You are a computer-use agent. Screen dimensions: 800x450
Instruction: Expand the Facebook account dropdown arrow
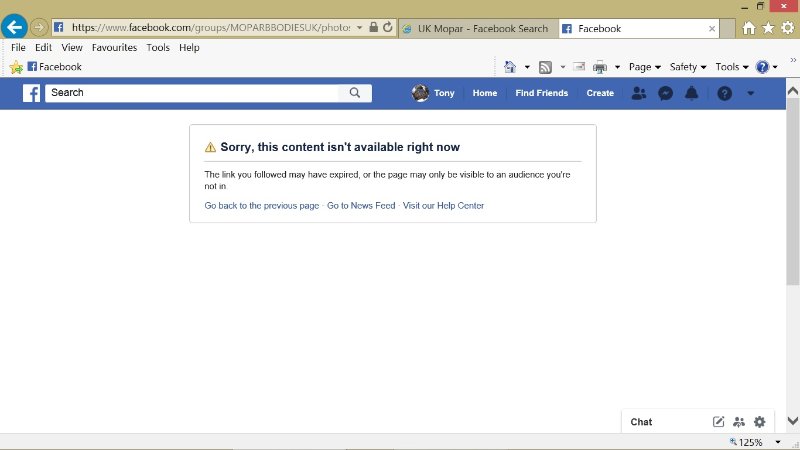click(x=751, y=93)
